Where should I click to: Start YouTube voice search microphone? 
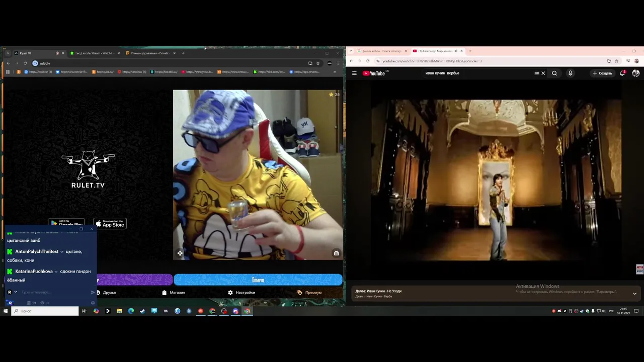570,73
